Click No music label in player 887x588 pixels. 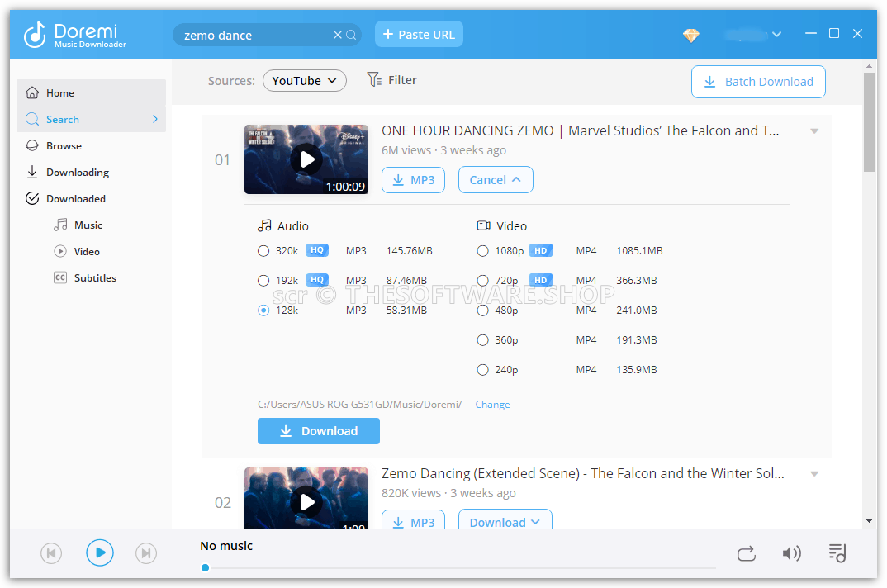[226, 546]
